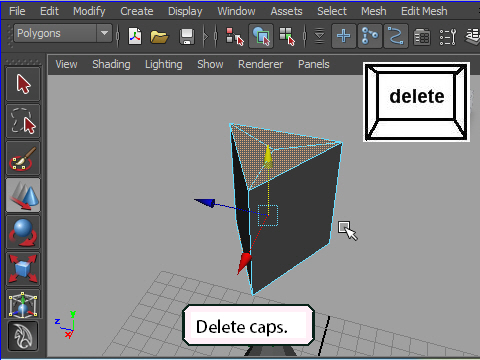Open the Window menu
The height and width of the screenshot is (360, 480).
[x=236, y=11]
